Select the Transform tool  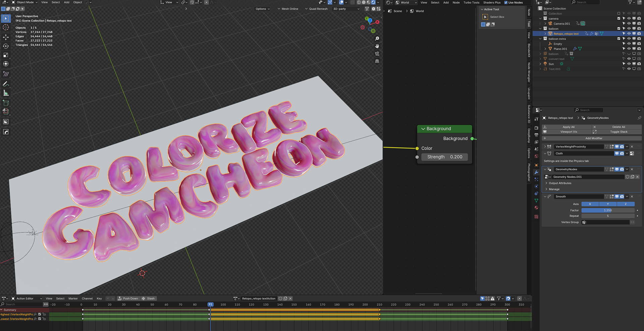point(6,64)
